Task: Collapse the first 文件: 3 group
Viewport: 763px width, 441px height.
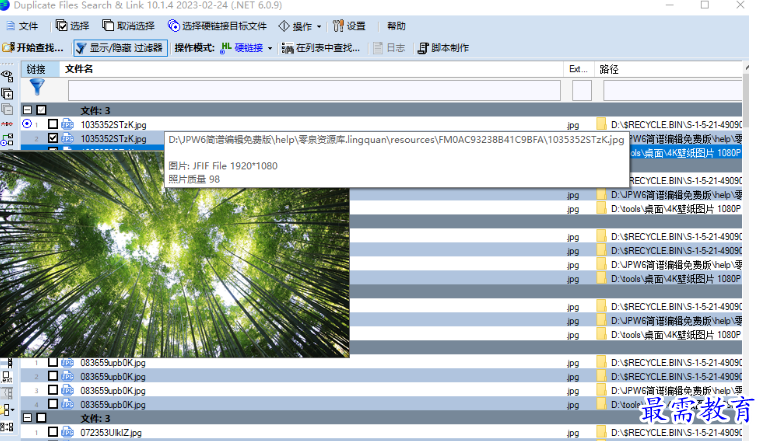Action: [x=28, y=110]
